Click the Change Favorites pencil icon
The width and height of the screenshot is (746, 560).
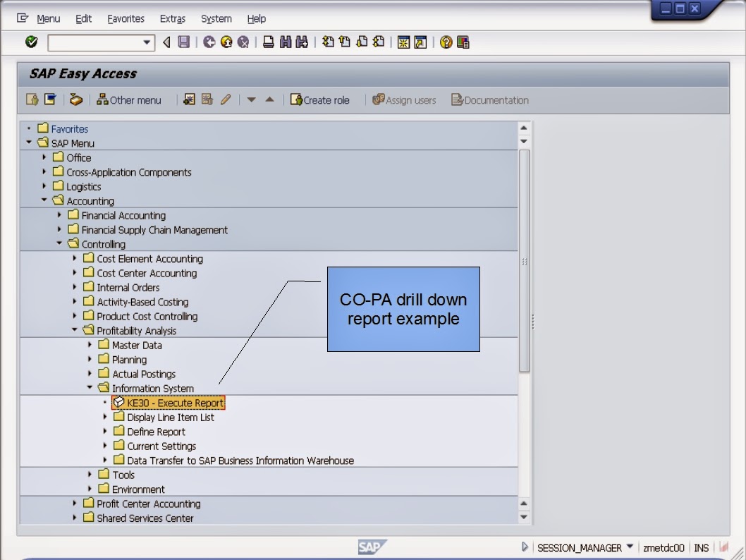tap(226, 99)
